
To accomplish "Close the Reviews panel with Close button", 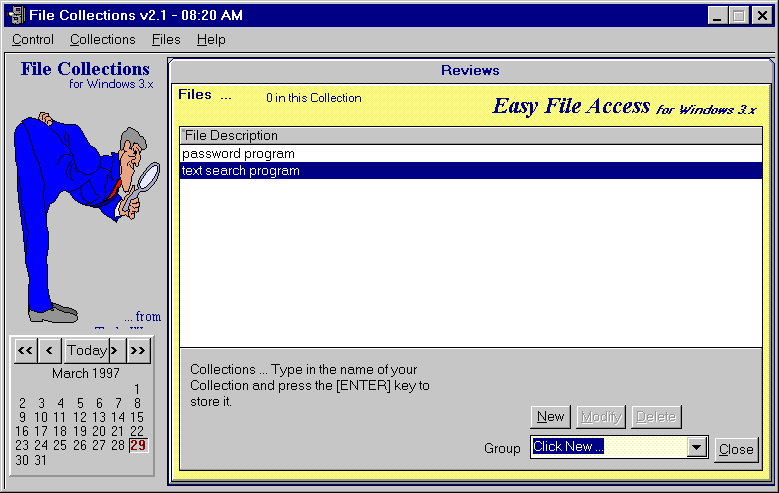I will tap(736, 449).
